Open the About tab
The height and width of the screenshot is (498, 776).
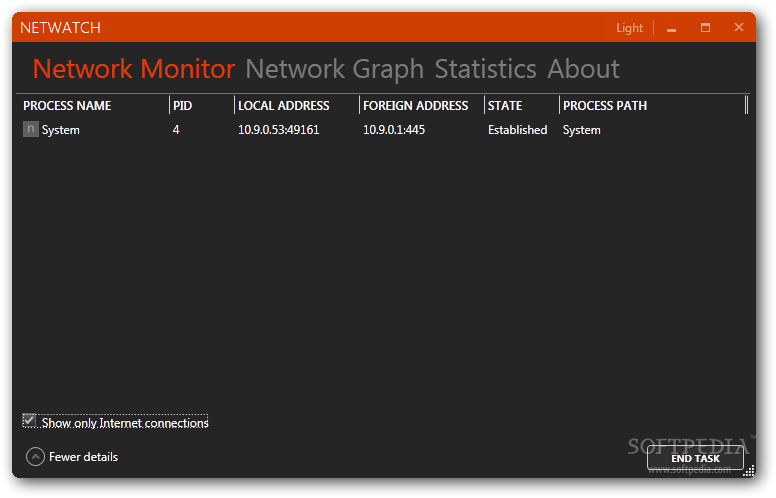(583, 69)
